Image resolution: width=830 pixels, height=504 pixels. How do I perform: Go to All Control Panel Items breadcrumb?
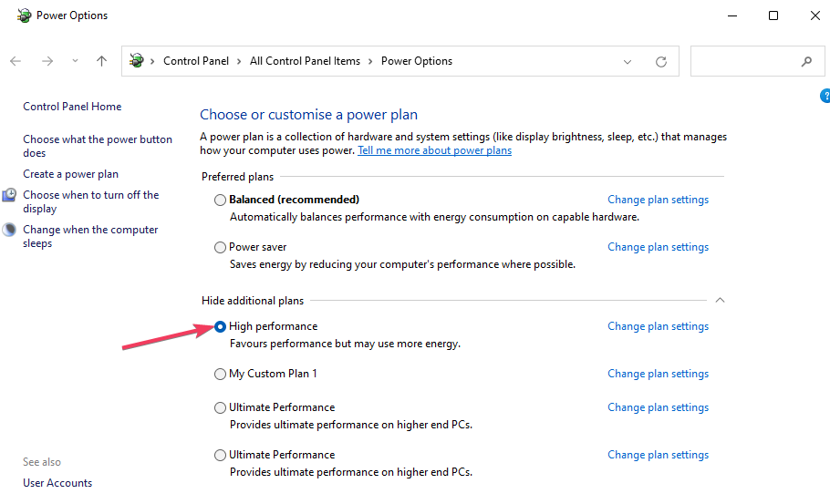point(305,61)
